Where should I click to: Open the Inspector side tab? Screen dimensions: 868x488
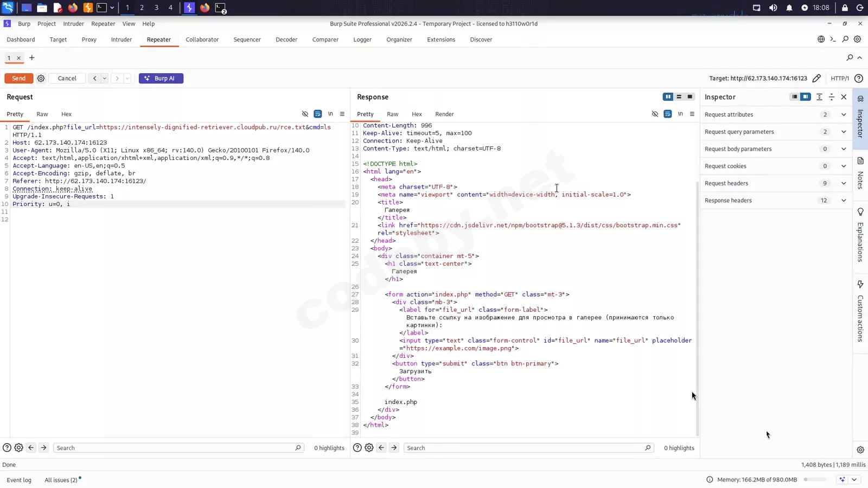point(860,118)
